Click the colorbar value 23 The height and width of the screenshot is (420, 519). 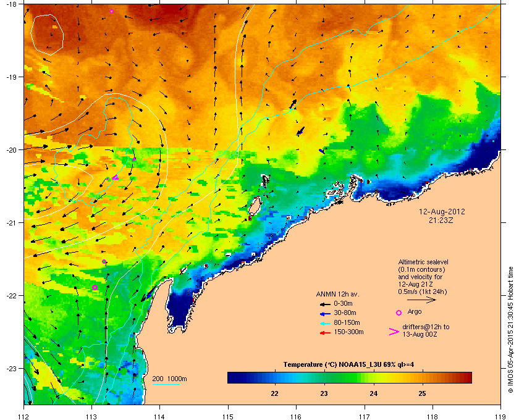tap(324, 393)
